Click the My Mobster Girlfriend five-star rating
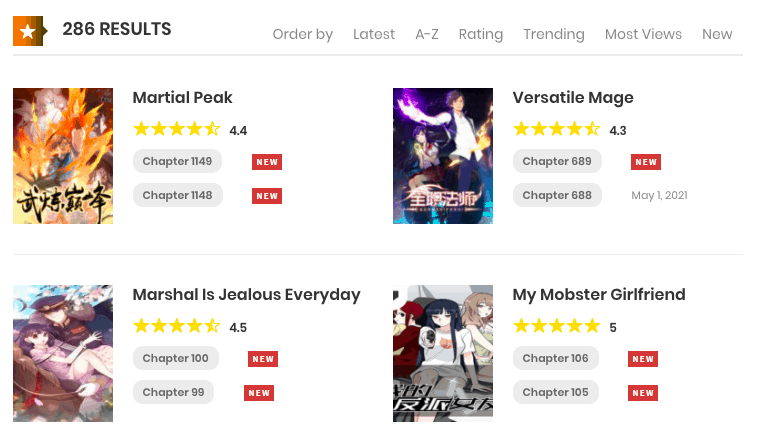Image resolution: width=763 pixels, height=445 pixels. [556, 326]
